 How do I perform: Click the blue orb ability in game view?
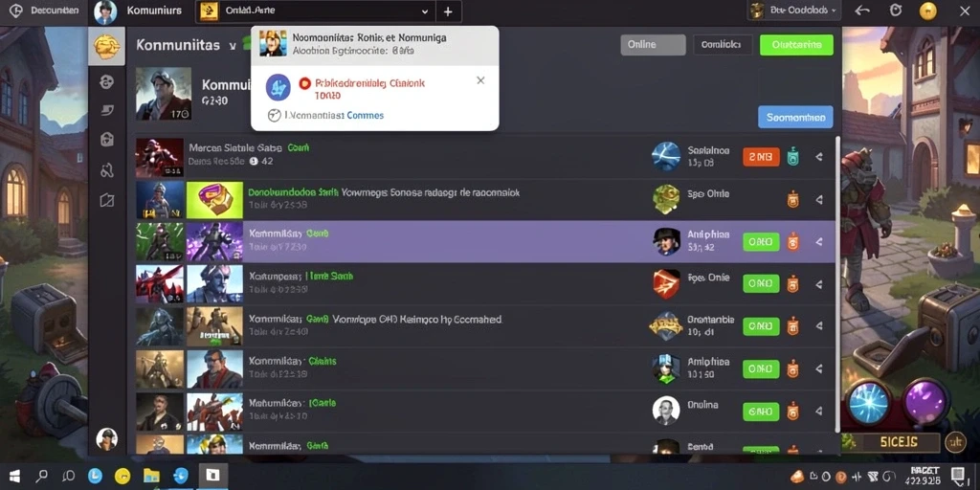point(868,401)
